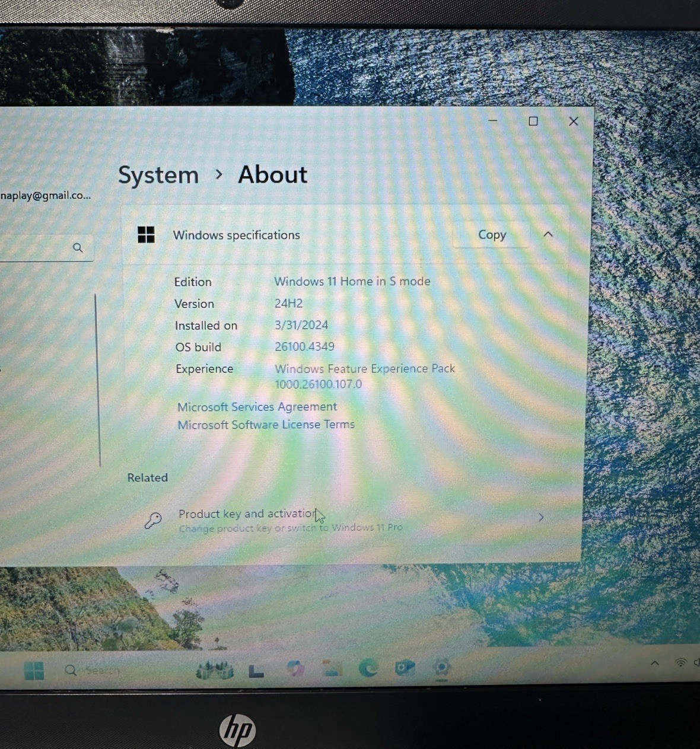Open the Windows Start menu
700x749 pixels.
point(34,671)
